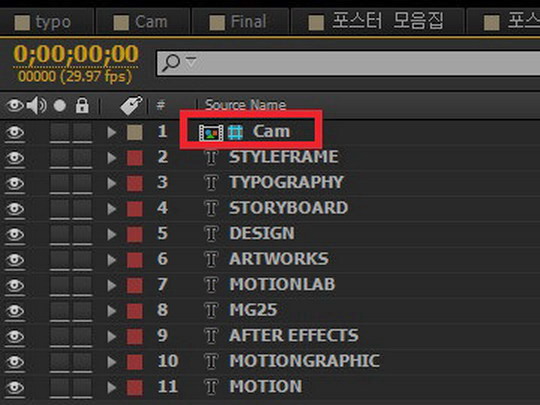Click the Video eye column header icon
540x405 pixels.
click(15, 105)
